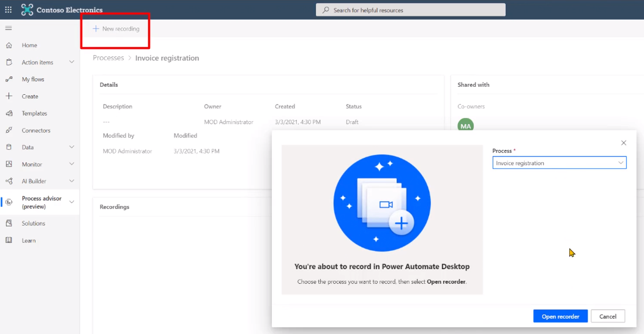This screenshot has width=644, height=334.
Task: Click the MOD Administrator name under Modified by
Action: click(x=127, y=151)
